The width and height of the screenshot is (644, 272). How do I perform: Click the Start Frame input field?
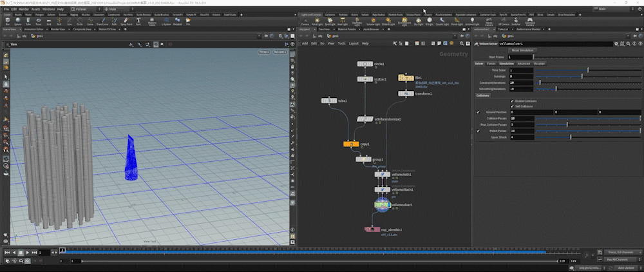pos(520,57)
